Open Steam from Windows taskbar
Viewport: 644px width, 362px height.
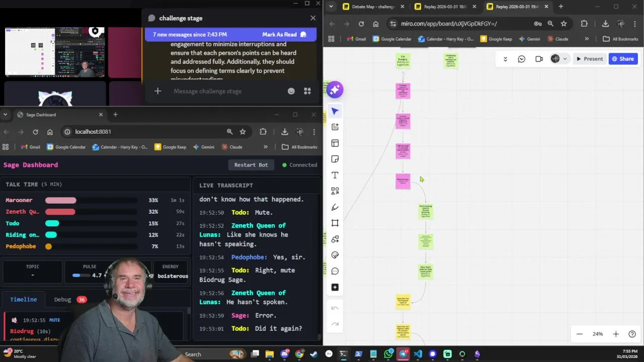tap(314, 354)
